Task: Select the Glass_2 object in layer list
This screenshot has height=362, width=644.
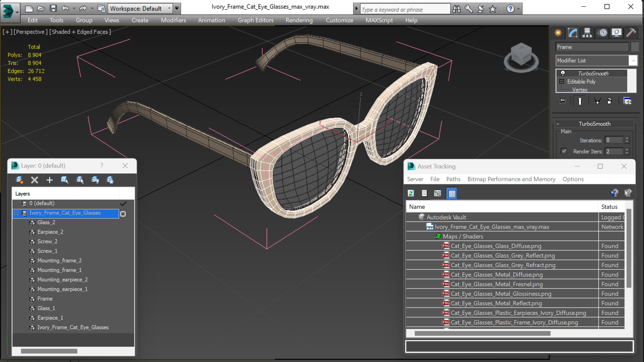Action: 46,222
